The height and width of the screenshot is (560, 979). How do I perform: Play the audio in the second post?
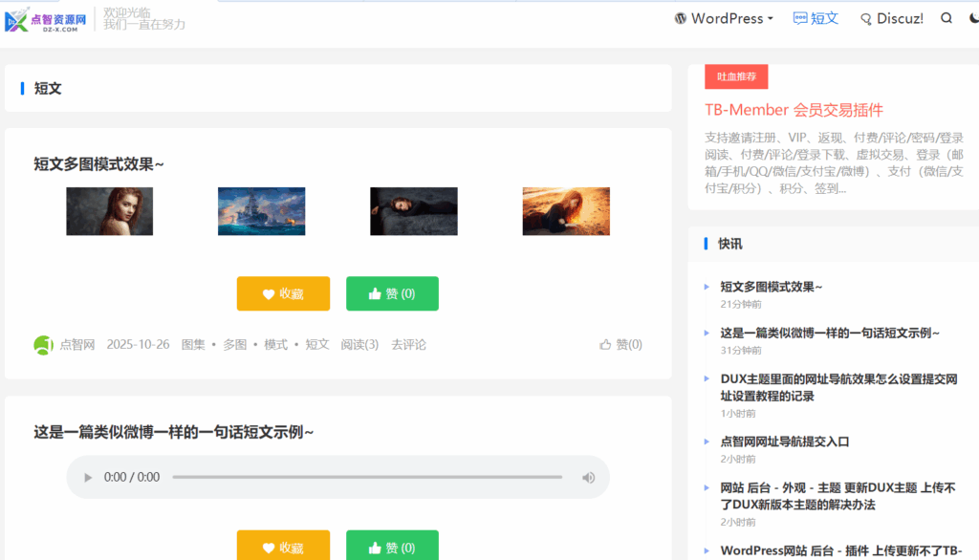point(89,477)
